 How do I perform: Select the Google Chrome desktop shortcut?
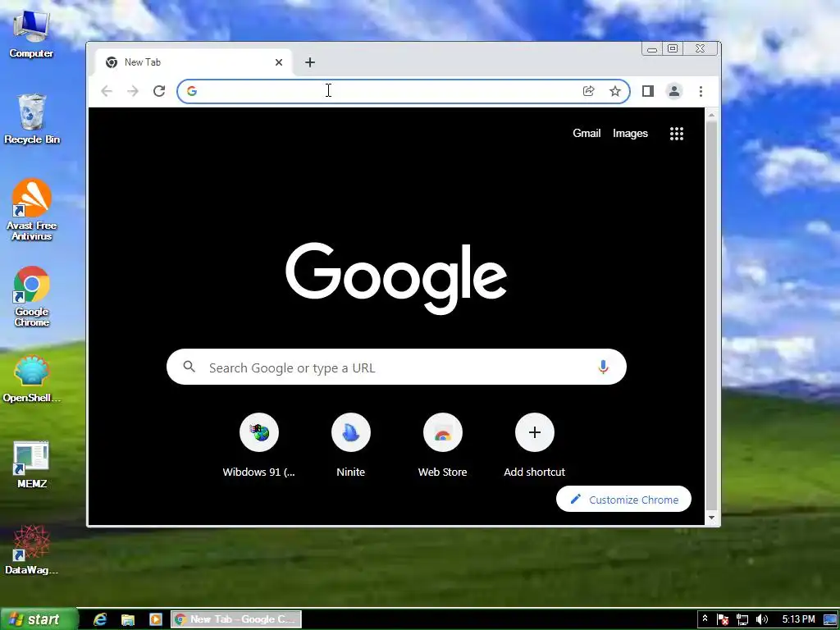click(32, 296)
